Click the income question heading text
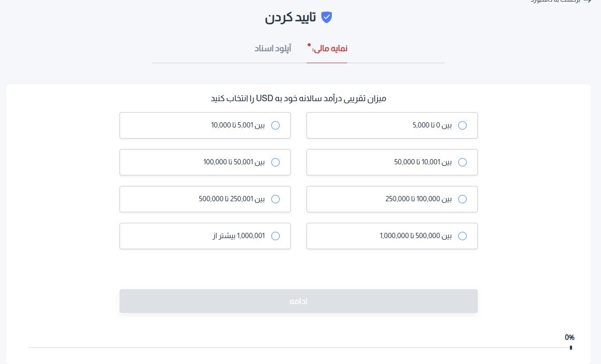 pyautogui.click(x=298, y=98)
